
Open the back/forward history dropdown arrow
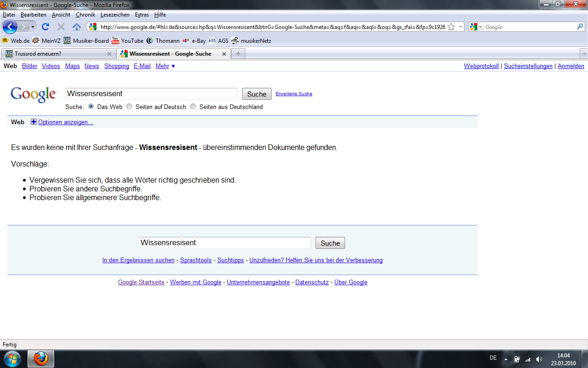33,27
